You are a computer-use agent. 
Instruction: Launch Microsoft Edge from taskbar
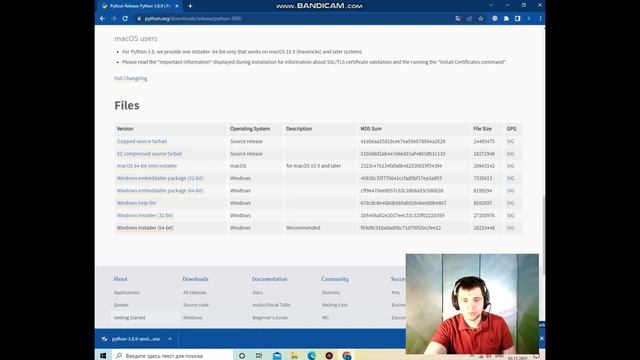pos(312,356)
